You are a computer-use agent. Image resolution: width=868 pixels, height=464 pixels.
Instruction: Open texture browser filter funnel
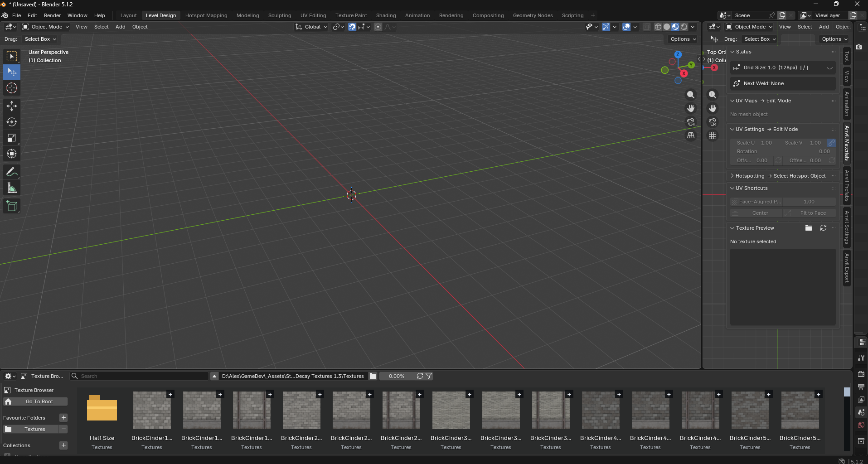click(429, 376)
